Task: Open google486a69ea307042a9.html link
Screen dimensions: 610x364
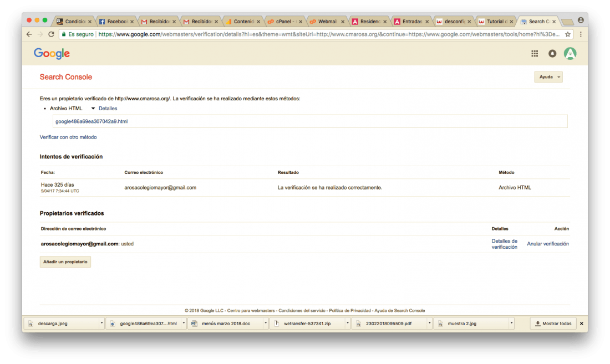Action: coord(91,121)
